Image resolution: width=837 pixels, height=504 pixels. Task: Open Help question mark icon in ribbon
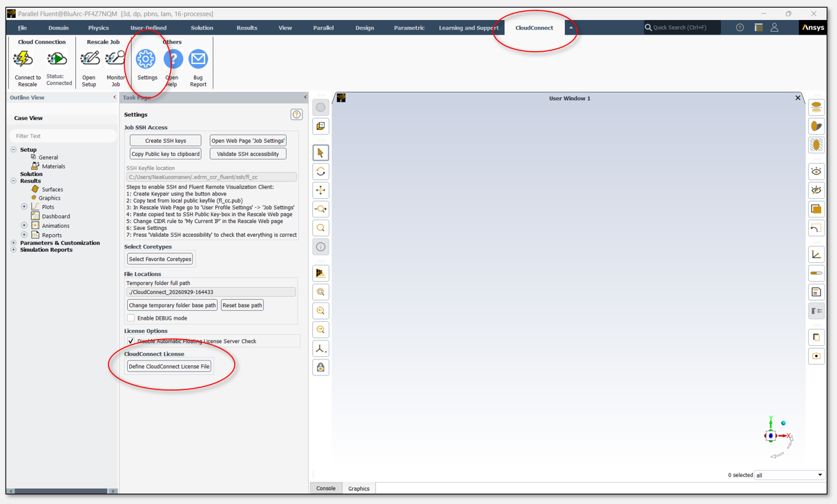[173, 59]
